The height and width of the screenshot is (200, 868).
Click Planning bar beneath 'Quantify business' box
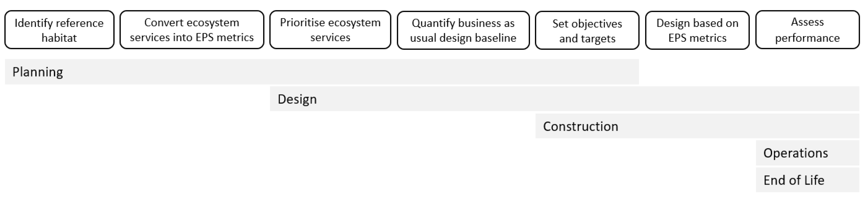coord(463,72)
